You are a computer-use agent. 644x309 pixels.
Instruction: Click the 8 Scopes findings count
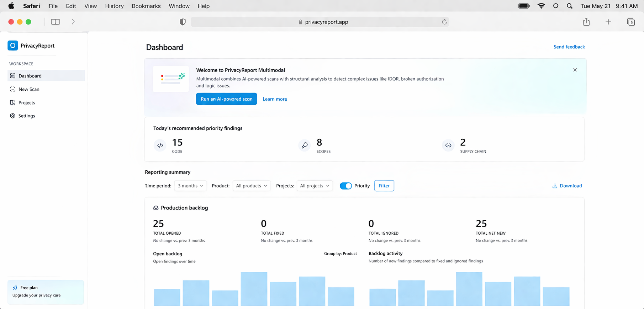319,142
